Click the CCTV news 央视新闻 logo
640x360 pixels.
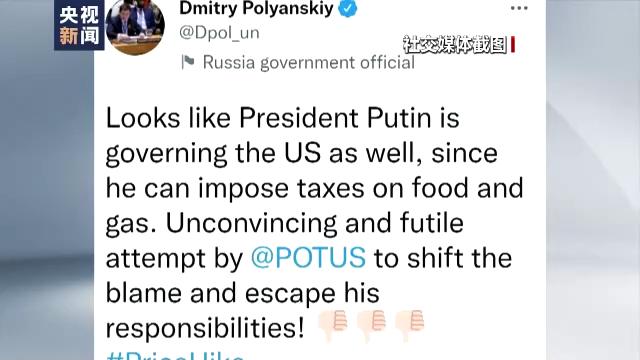click(x=79, y=25)
